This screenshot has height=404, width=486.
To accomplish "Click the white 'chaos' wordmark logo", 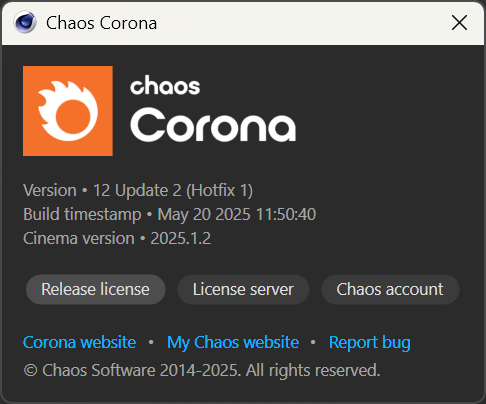I will (165, 85).
